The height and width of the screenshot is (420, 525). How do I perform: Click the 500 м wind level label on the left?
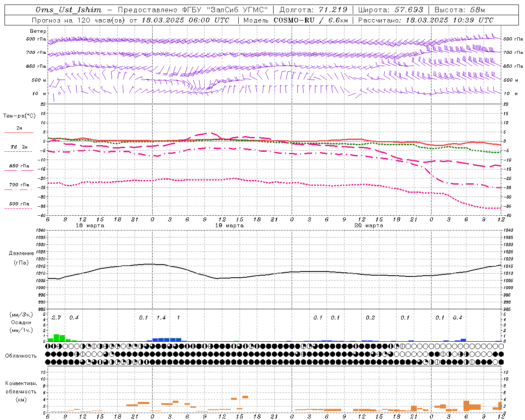(x=39, y=80)
